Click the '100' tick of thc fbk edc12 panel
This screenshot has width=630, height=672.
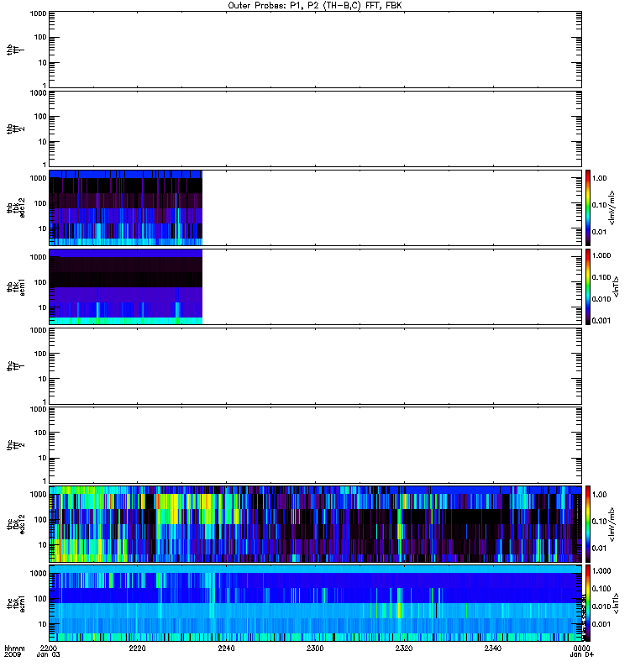click(x=40, y=520)
